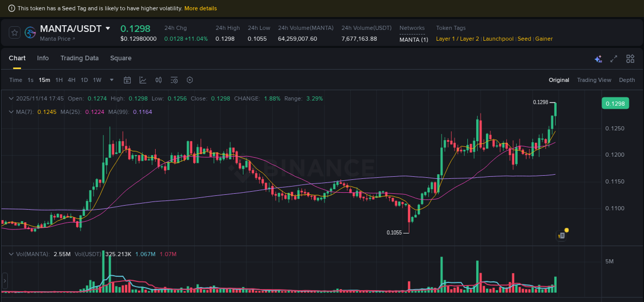Collapse the Vol(MANTA) volume panel
The height and width of the screenshot is (302, 644).
pos(11,254)
